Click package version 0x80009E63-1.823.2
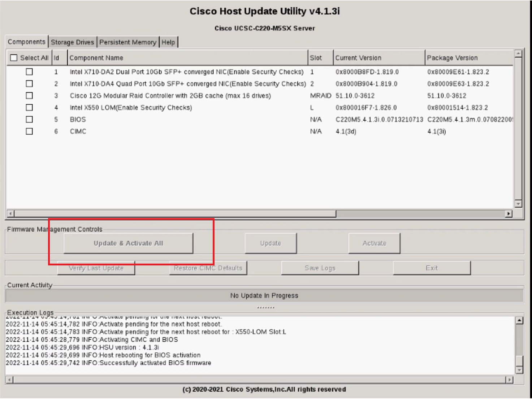Screen dimensions: 532x399 click(458, 84)
